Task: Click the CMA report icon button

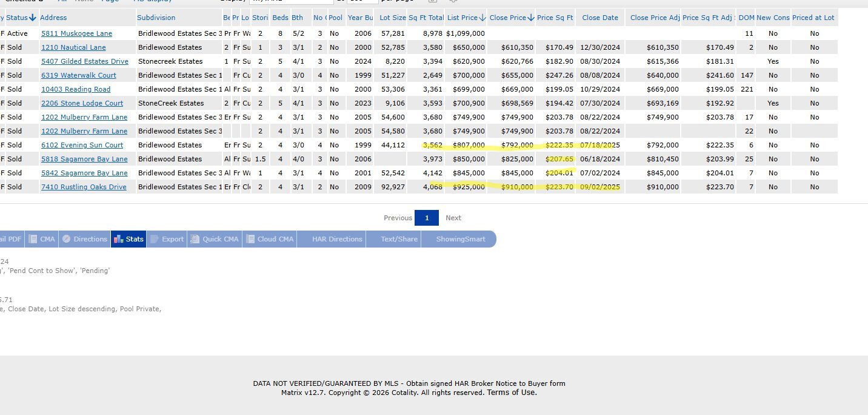Action: 41,239
